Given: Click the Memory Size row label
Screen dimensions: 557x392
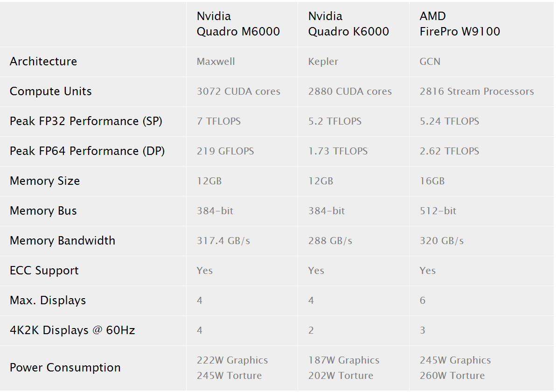Looking at the screenshot, I should (x=45, y=181).
